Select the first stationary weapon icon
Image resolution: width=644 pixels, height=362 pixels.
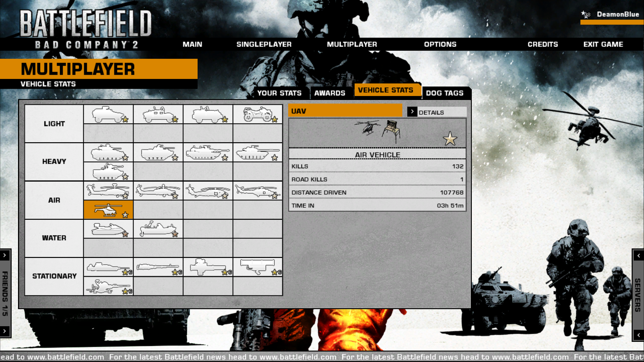click(108, 267)
